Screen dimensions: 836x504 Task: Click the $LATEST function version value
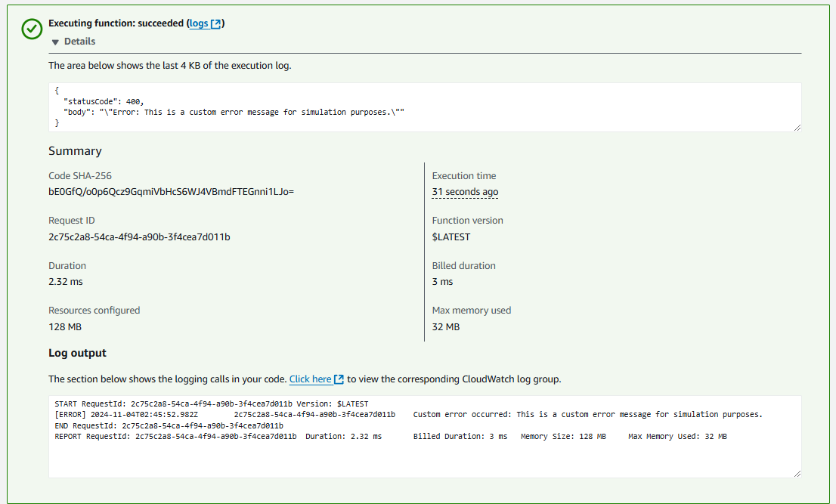(451, 237)
